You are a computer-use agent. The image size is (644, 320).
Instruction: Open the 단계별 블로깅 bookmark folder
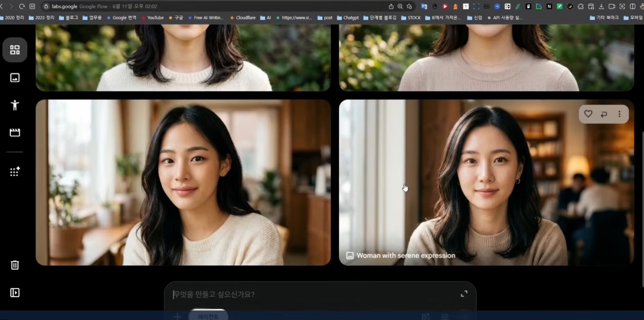(380, 18)
